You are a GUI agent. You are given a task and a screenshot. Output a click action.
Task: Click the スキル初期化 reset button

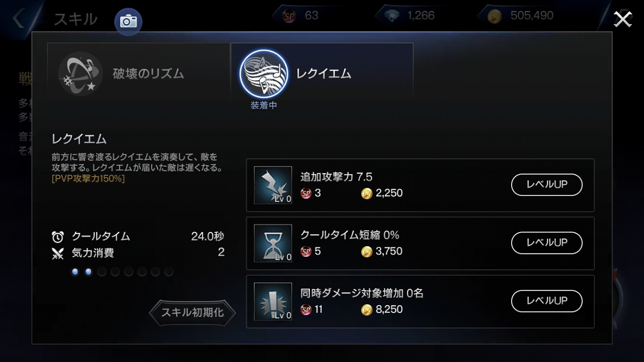click(x=192, y=313)
